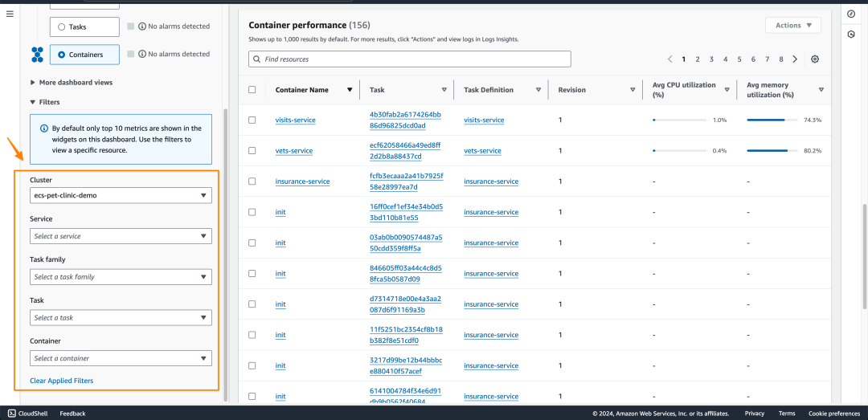Click the CloudShell terminal icon

tap(11, 414)
